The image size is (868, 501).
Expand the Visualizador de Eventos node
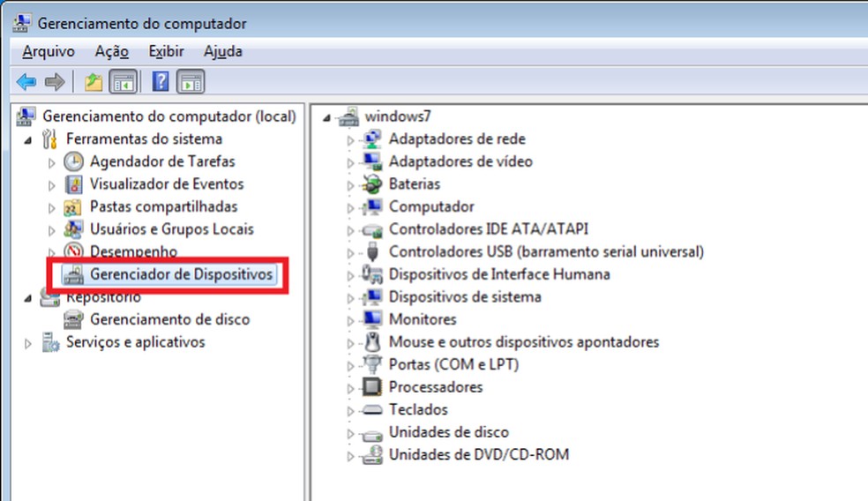pos(51,185)
